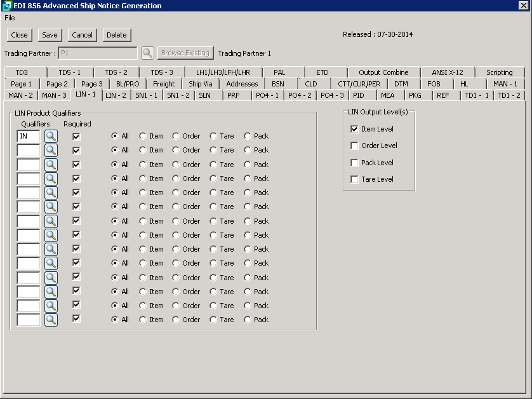The width and height of the screenshot is (532, 399).
Task: Enable the Tare Level checkbox
Action: pos(354,180)
